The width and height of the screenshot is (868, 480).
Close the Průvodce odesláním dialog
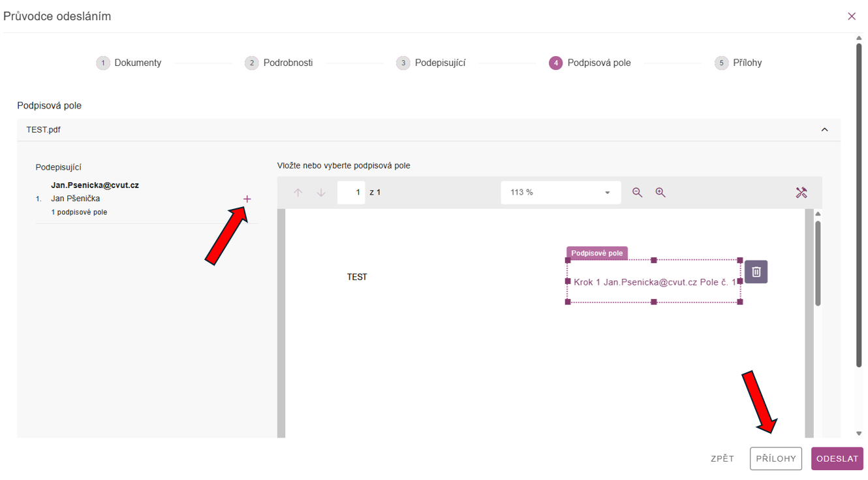point(851,16)
